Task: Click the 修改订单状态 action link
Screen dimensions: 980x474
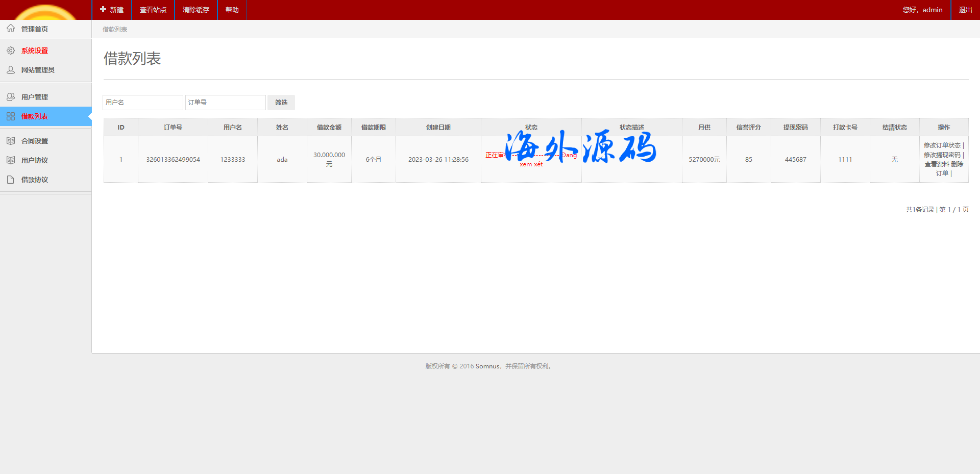Action: tap(942, 145)
